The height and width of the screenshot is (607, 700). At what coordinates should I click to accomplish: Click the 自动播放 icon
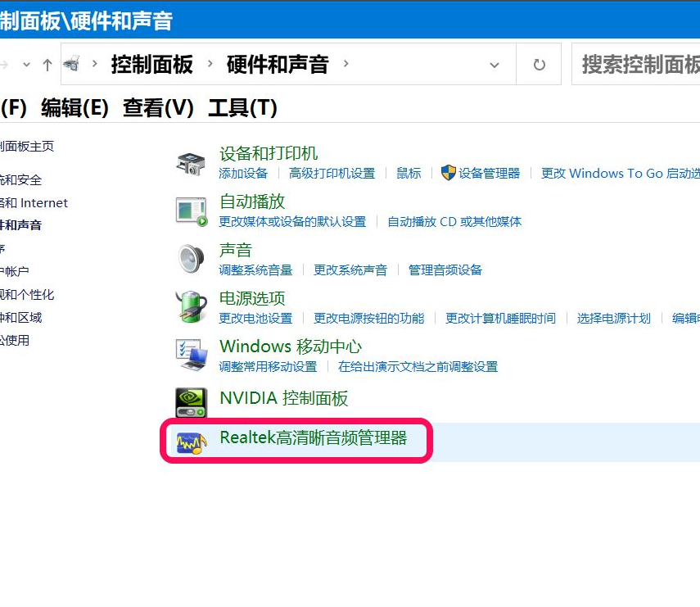tap(192, 211)
